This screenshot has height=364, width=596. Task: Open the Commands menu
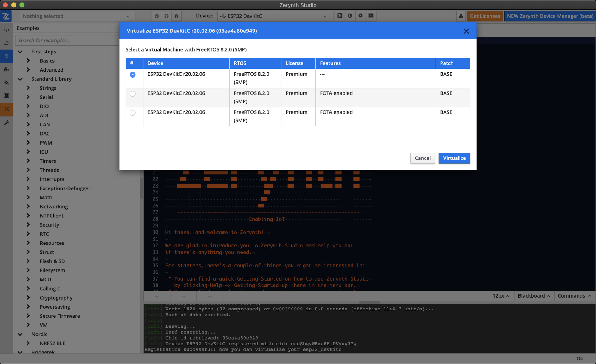[x=574, y=296]
